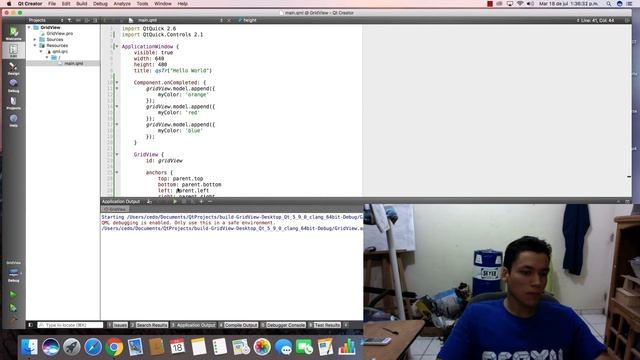The height and width of the screenshot is (360, 640).
Task: Fold the Component.onCompleted block
Action: tap(117, 82)
